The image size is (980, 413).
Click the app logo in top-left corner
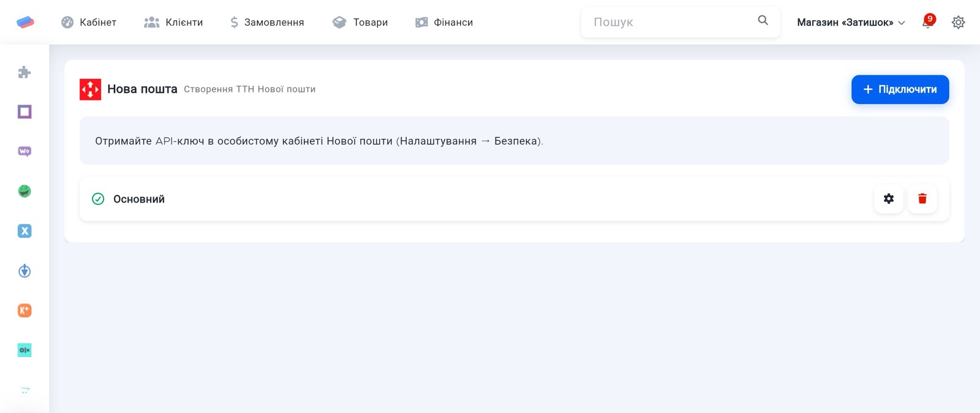(25, 22)
